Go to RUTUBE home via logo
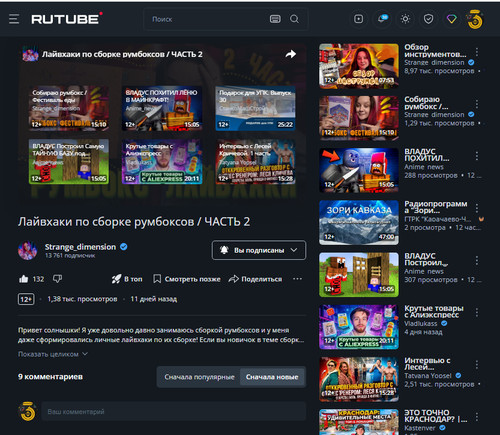 click(67, 19)
